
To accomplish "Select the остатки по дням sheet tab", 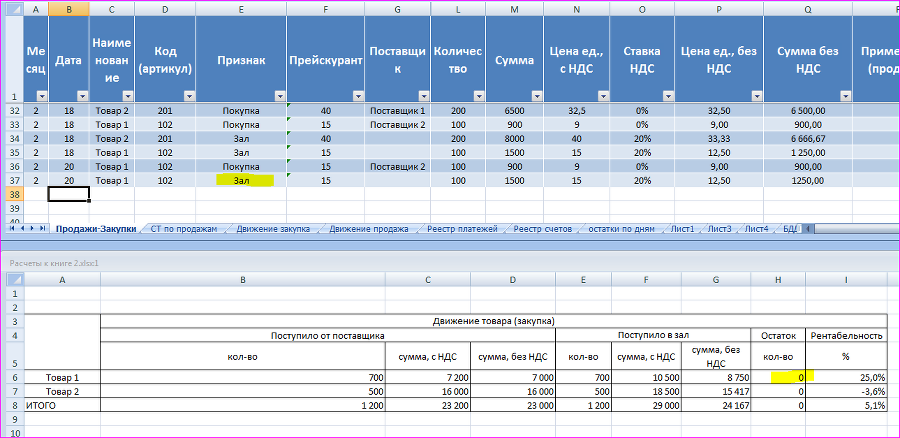I will (622, 228).
